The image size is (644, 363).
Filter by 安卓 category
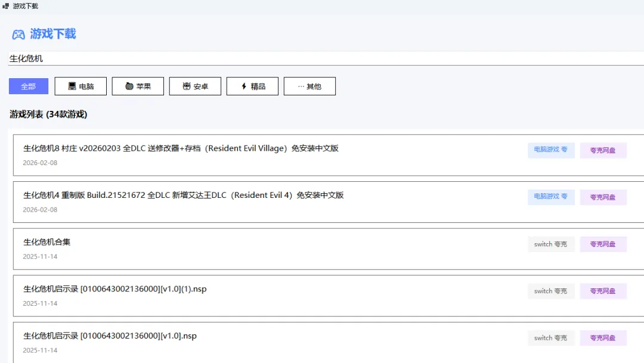pyautogui.click(x=195, y=86)
